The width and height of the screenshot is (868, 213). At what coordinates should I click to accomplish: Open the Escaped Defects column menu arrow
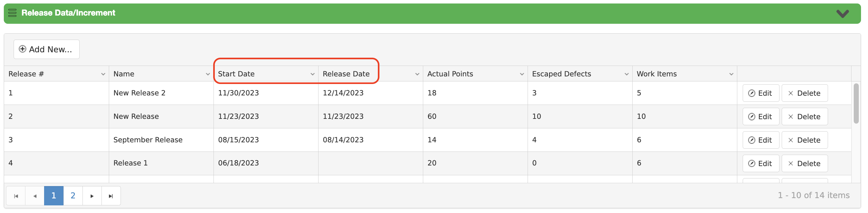click(627, 74)
